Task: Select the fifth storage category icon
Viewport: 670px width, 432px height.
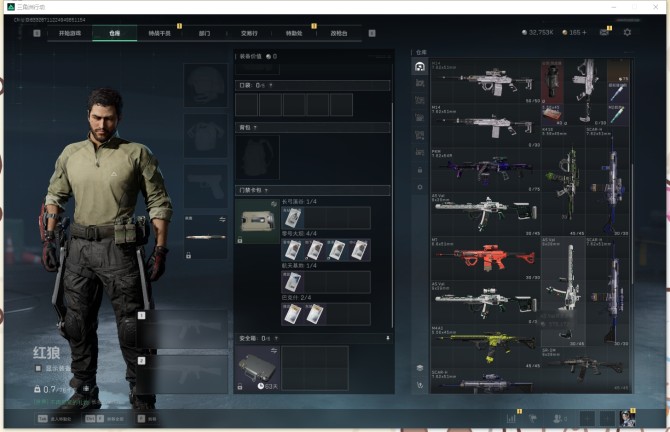Action: [420, 135]
